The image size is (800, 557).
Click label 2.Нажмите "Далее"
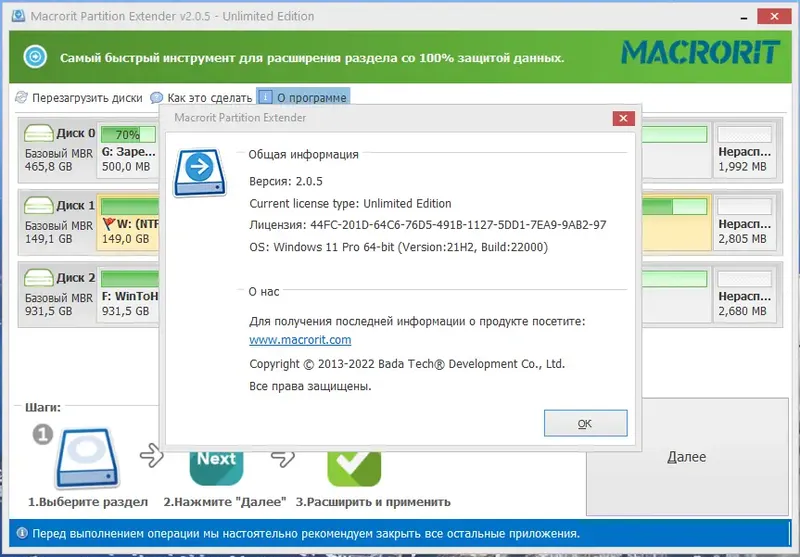point(224,502)
